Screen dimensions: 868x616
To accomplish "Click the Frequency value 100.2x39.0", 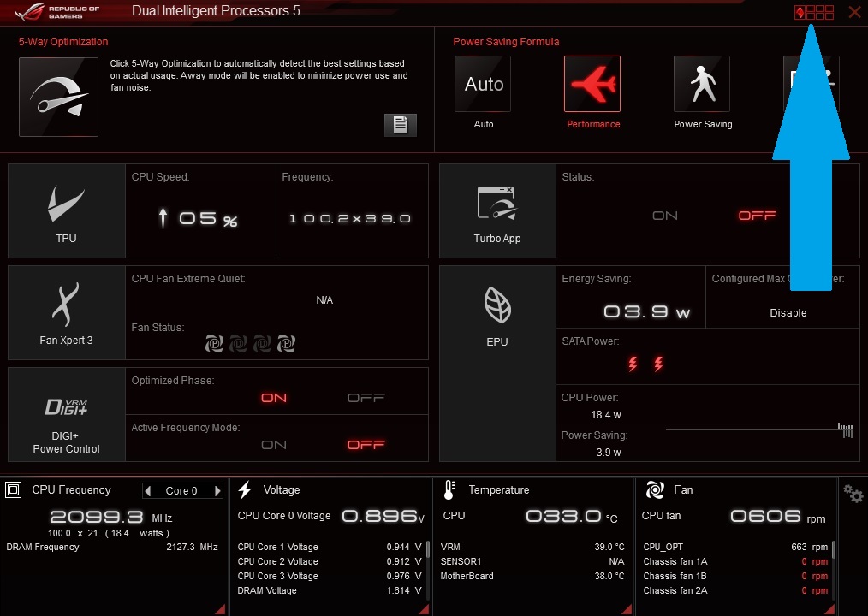I will (x=350, y=219).
